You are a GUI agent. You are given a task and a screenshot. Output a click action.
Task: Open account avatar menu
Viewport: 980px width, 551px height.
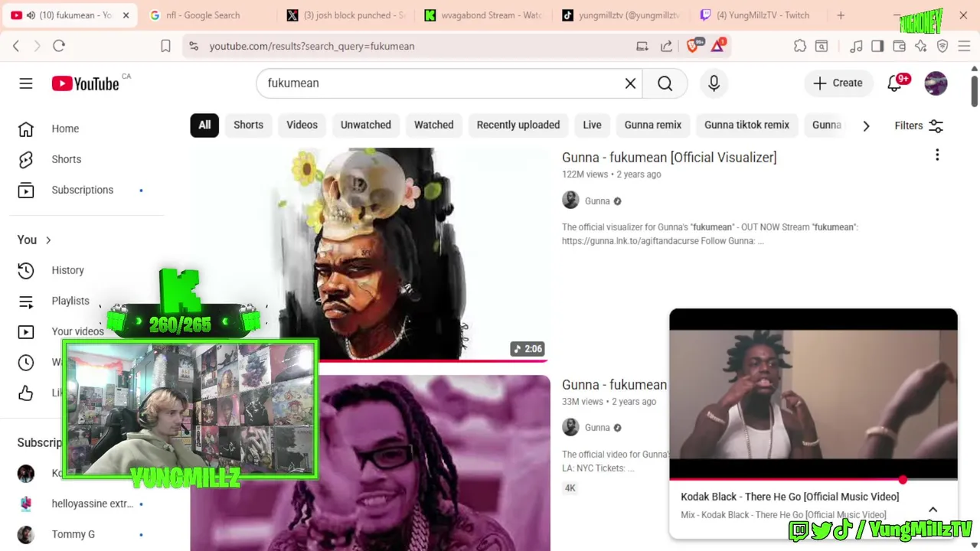point(936,83)
